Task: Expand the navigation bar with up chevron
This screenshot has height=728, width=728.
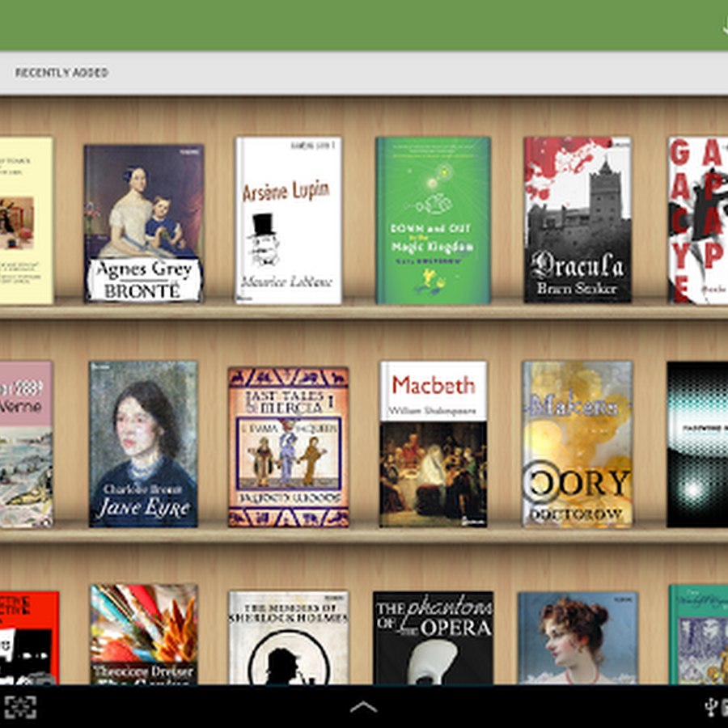Action: [x=363, y=707]
